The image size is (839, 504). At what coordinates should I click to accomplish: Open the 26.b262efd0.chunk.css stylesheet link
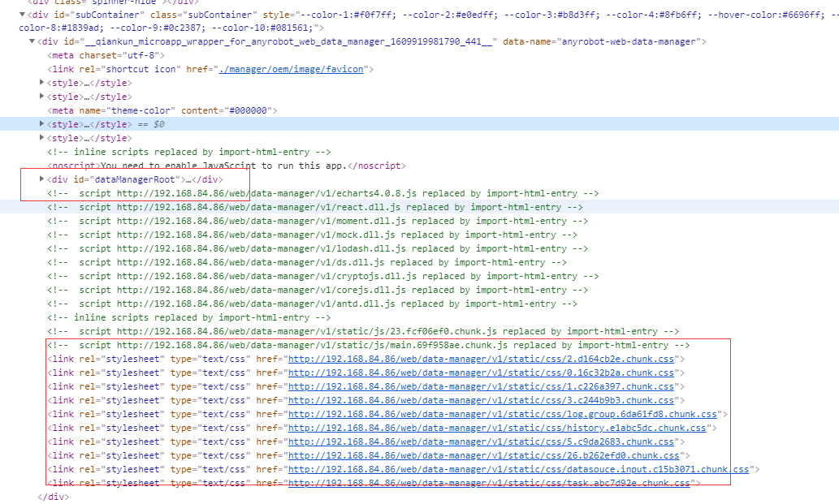tap(483, 456)
